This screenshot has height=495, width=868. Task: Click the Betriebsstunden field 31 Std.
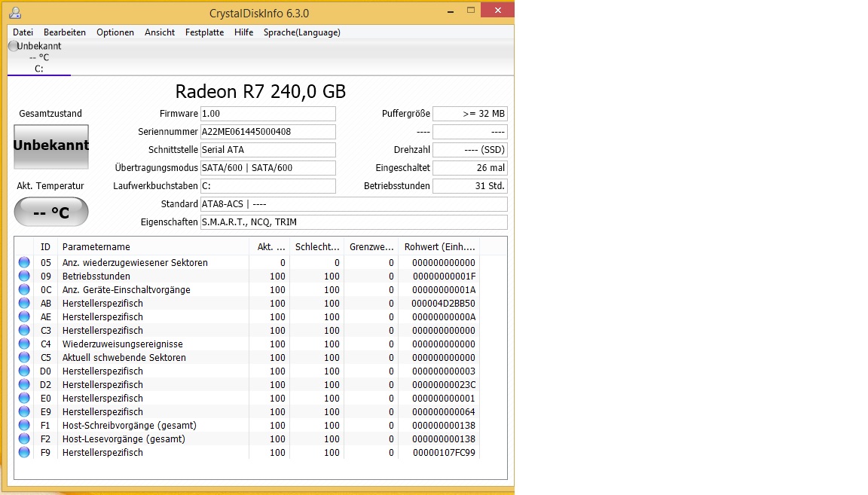[470, 186]
